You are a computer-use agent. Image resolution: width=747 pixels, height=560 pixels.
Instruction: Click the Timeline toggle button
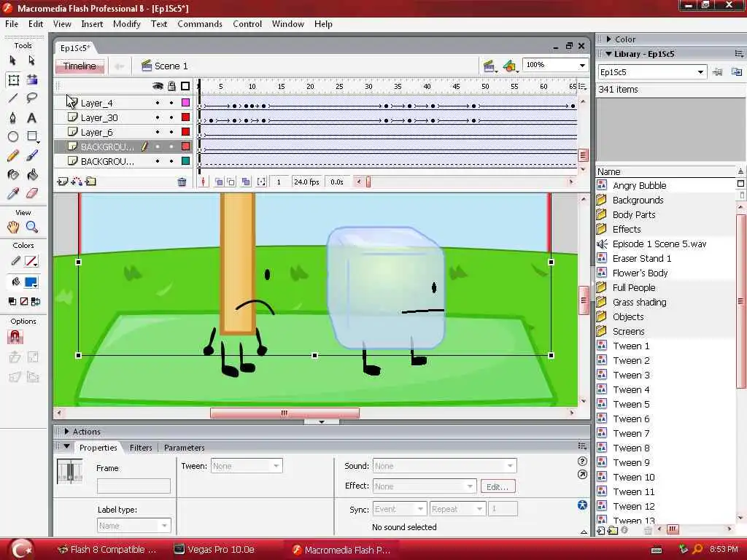click(80, 66)
